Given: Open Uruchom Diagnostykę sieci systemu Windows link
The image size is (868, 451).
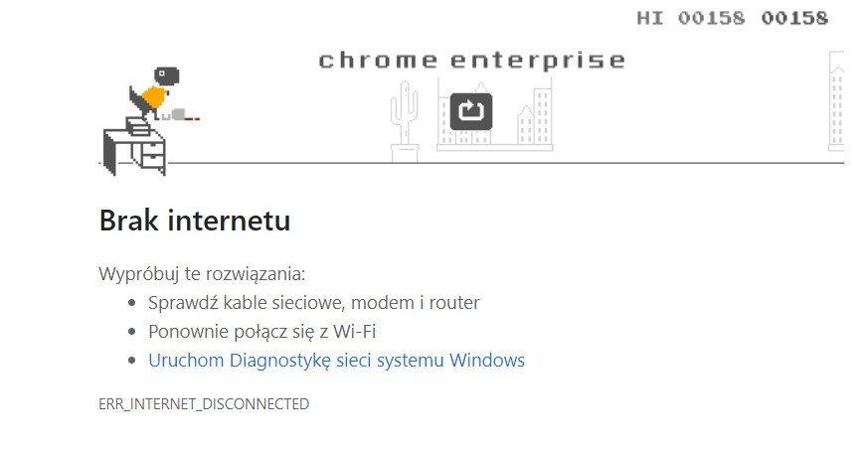Looking at the screenshot, I should point(336,361).
